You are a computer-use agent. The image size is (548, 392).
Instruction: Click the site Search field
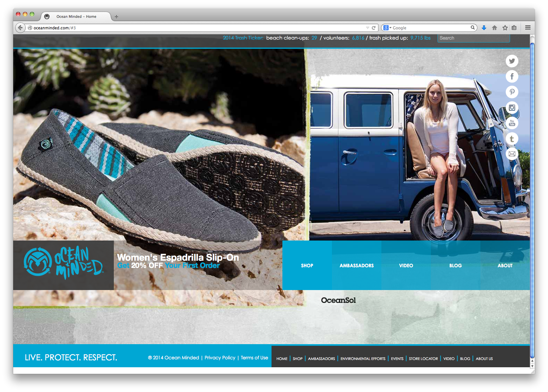pos(473,38)
